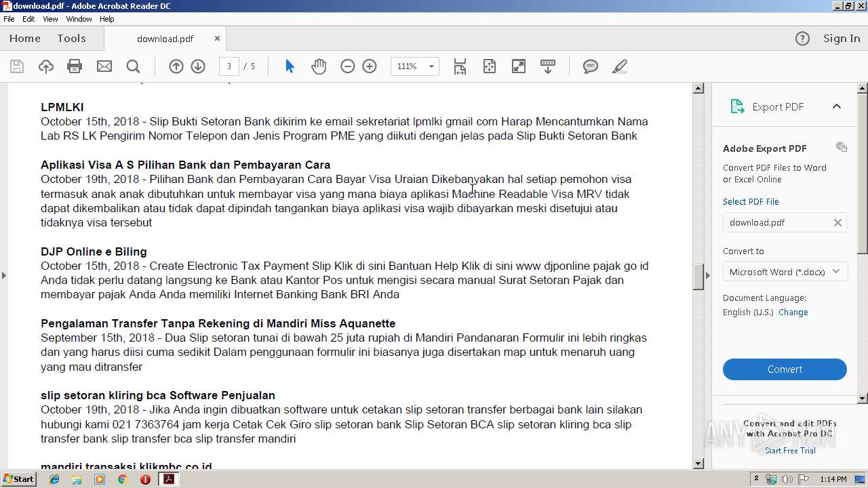Add a comment bubble icon
The width and height of the screenshot is (868, 488).
click(591, 66)
